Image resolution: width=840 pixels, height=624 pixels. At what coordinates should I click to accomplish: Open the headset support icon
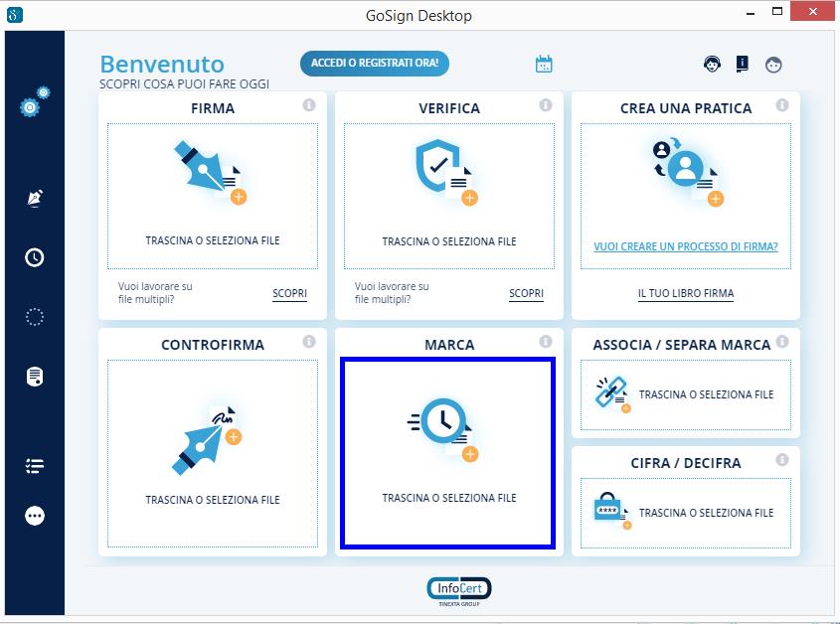712,65
